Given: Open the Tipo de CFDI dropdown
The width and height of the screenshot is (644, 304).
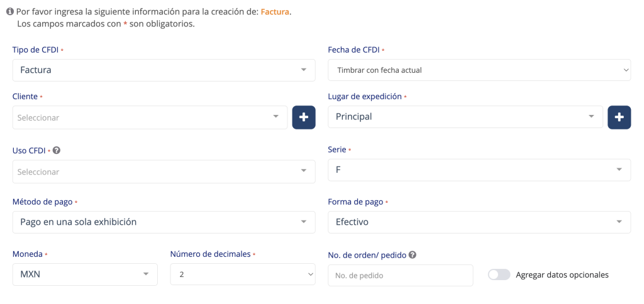Looking at the screenshot, I should 164,70.
